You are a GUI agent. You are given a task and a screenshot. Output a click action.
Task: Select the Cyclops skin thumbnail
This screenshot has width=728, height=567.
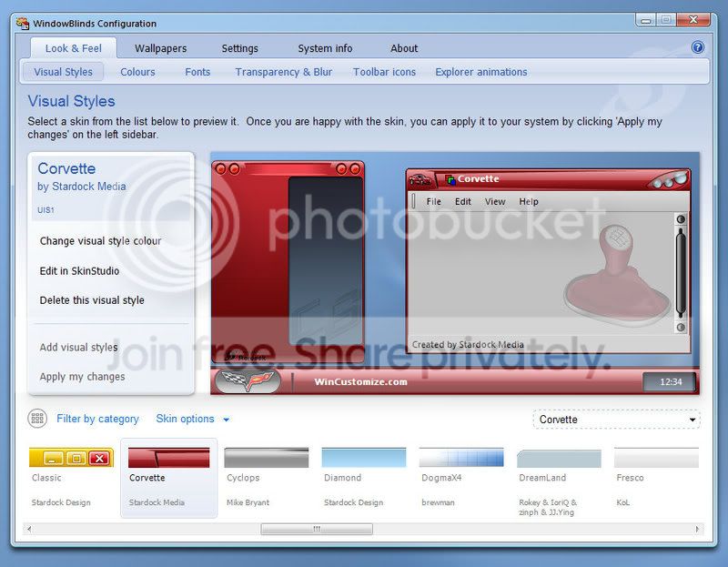pyautogui.click(x=266, y=478)
